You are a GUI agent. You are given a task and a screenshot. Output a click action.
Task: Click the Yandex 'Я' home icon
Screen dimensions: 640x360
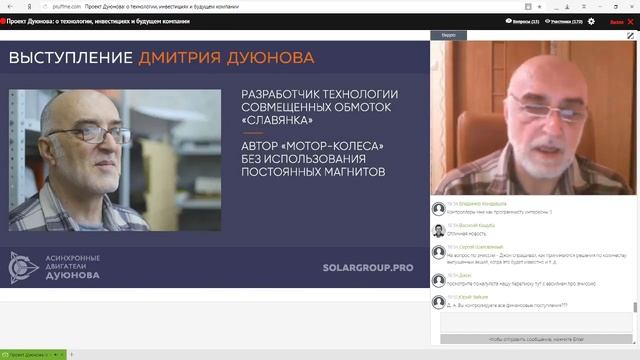click(x=29, y=7)
